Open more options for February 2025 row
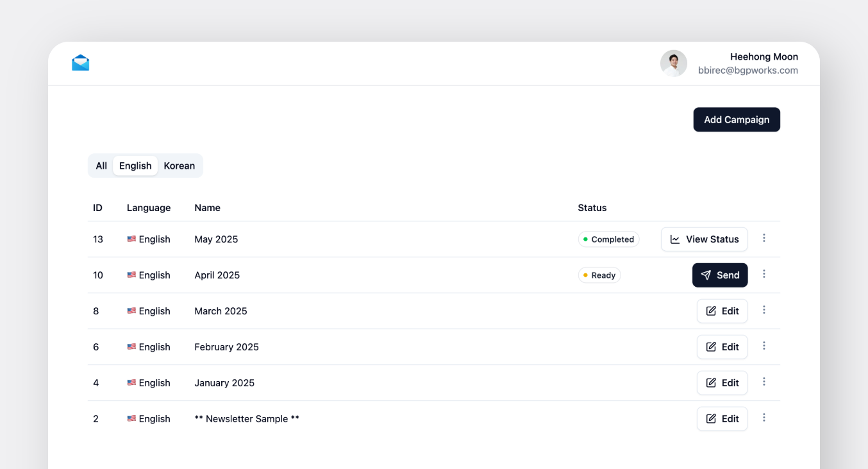The height and width of the screenshot is (469, 868). pyautogui.click(x=764, y=346)
